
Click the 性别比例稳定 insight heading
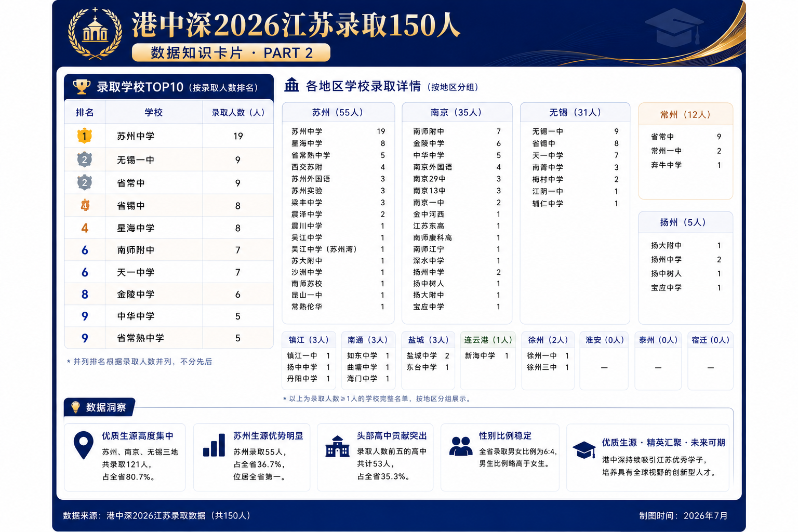tap(505, 436)
